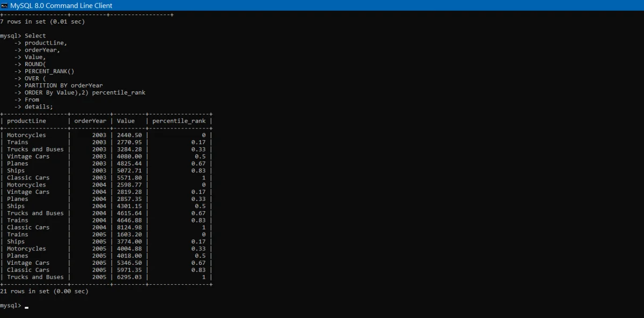Select the value 2440.50
The image size is (644, 318).
pyautogui.click(x=129, y=135)
